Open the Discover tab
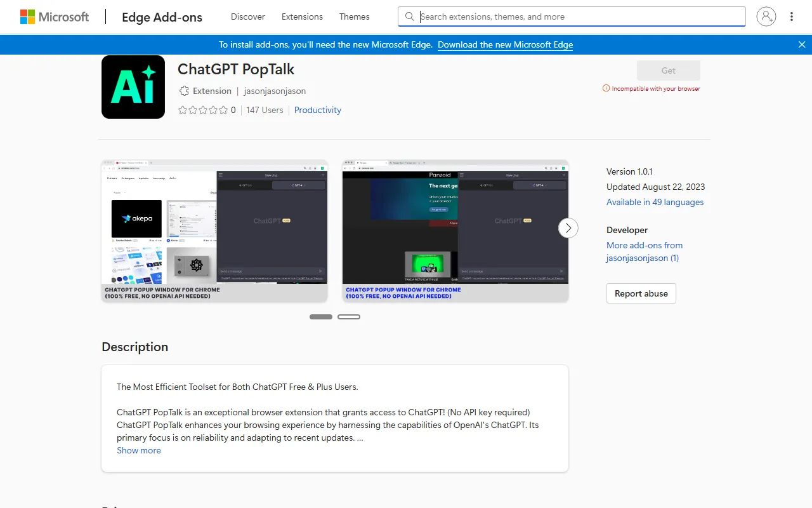This screenshot has width=812, height=508. click(x=248, y=17)
